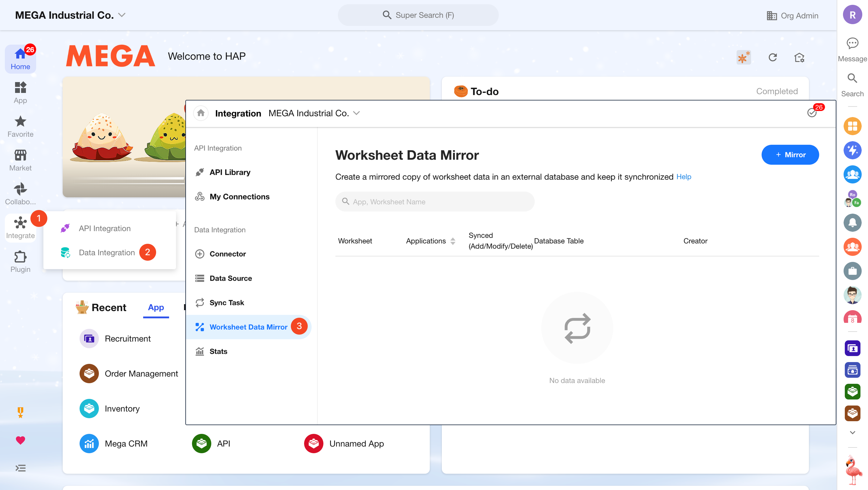
Task: Open top-left MEGA Industrial Co. organization dropdown
Action: [x=122, y=15]
